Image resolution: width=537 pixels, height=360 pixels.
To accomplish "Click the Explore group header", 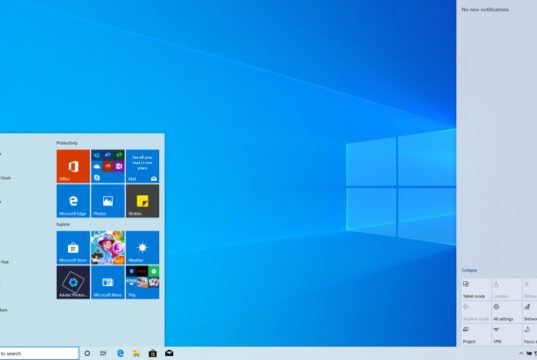I will 63,224.
